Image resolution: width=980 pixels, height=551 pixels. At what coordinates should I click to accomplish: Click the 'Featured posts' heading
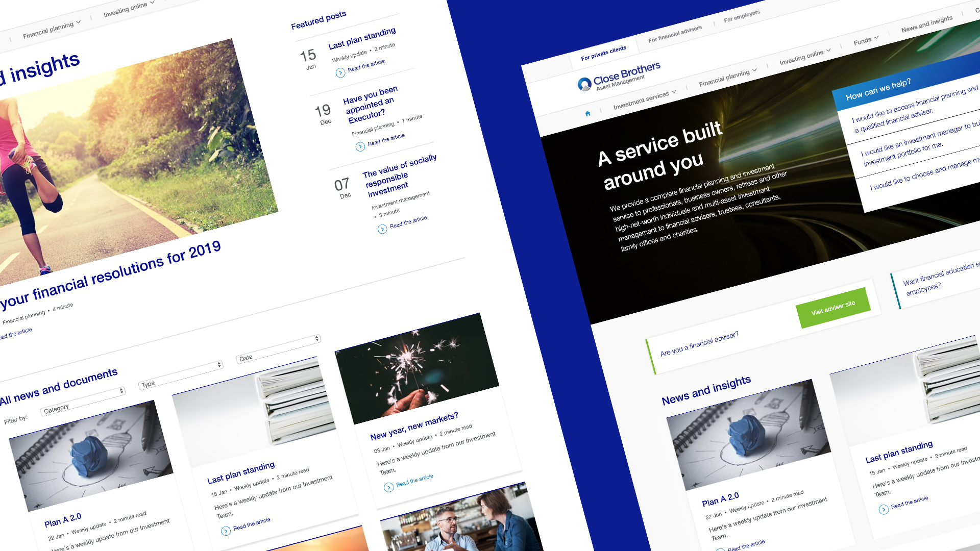coord(318,19)
